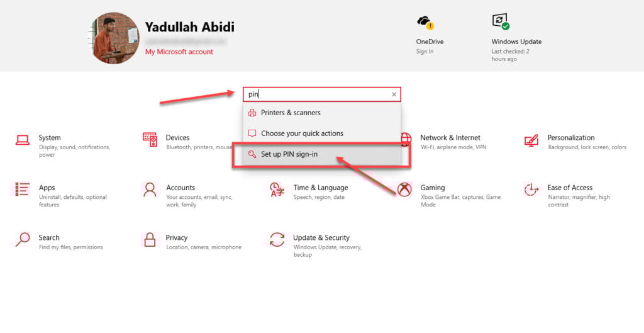Choose Printers & scanners search suggestion
Screen dimensions: 644x333
click(322, 113)
